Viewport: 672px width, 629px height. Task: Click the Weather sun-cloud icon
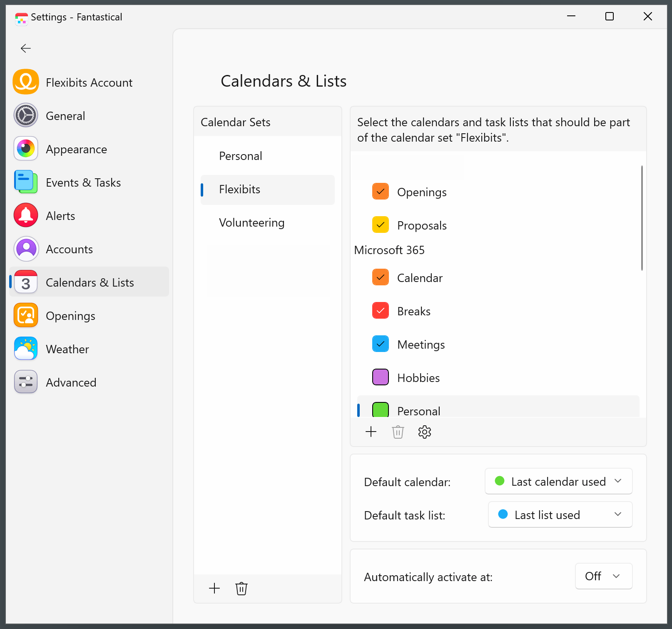[x=26, y=349]
